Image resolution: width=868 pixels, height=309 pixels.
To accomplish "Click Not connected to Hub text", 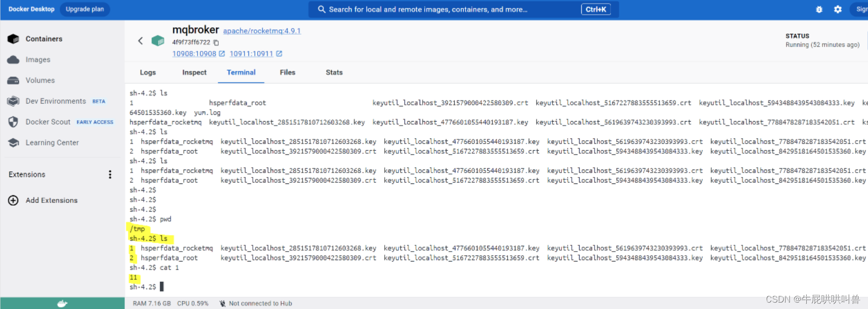I will (x=260, y=304).
